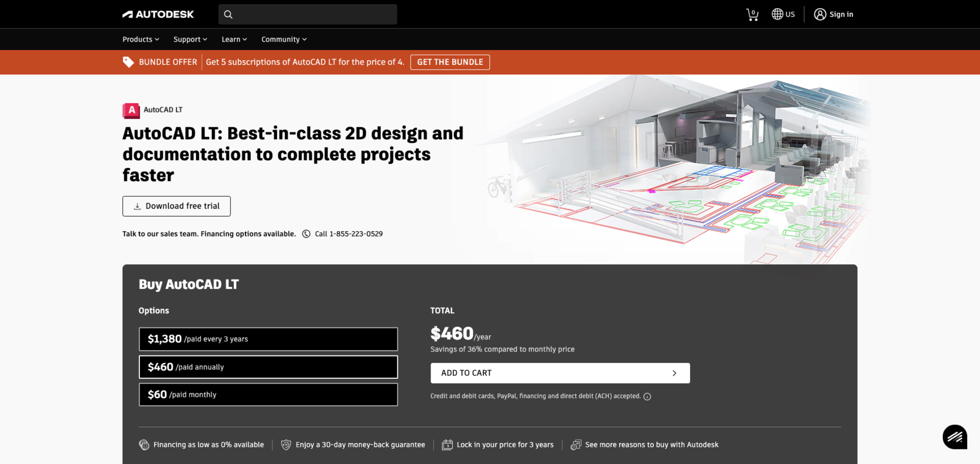
Task: Click the '$460 /year' total price
Action: coord(461,334)
